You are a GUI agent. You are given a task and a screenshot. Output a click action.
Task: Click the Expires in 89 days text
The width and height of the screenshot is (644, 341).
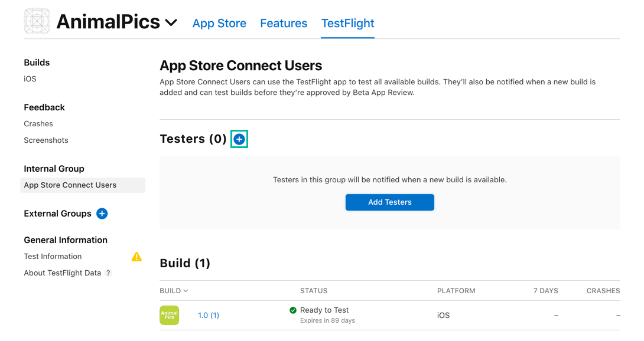coord(327,320)
